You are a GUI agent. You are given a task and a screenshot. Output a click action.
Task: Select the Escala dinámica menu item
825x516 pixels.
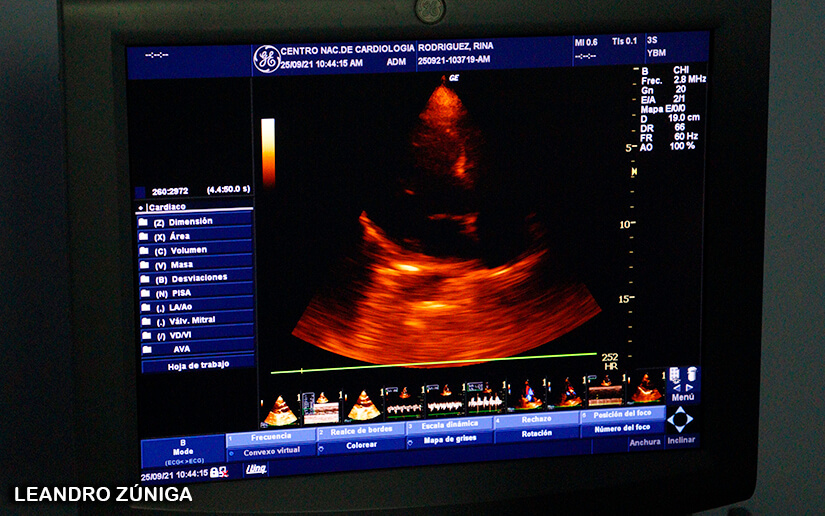tap(448, 425)
